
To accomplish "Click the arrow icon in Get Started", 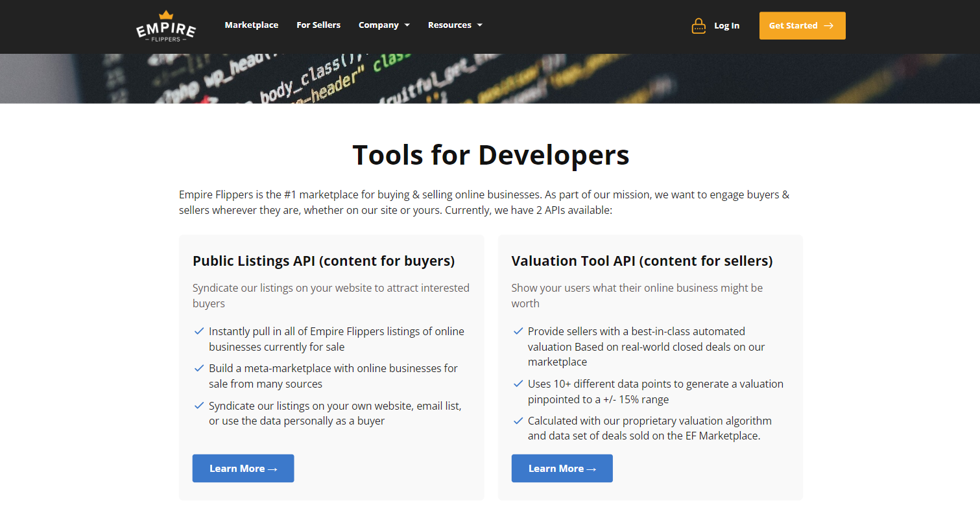I will [x=828, y=26].
